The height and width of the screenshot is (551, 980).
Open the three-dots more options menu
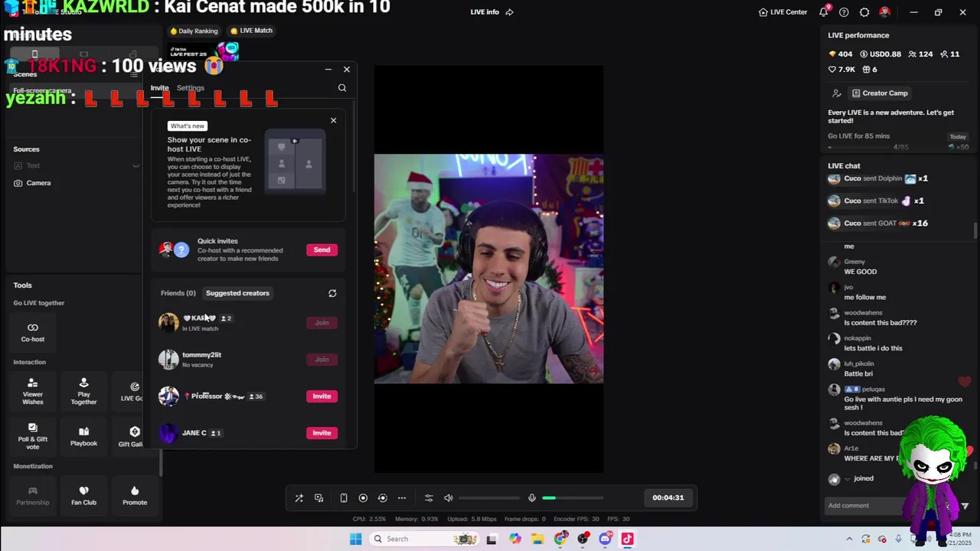402,497
